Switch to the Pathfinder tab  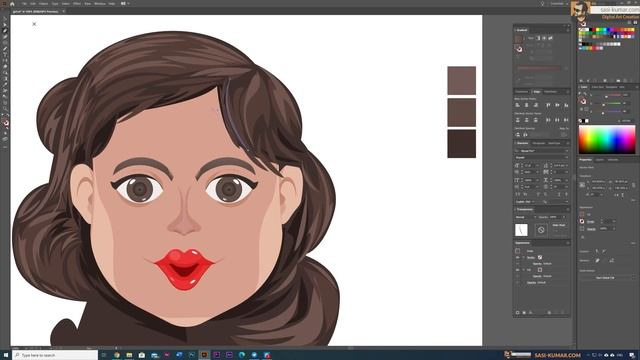[550, 92]
